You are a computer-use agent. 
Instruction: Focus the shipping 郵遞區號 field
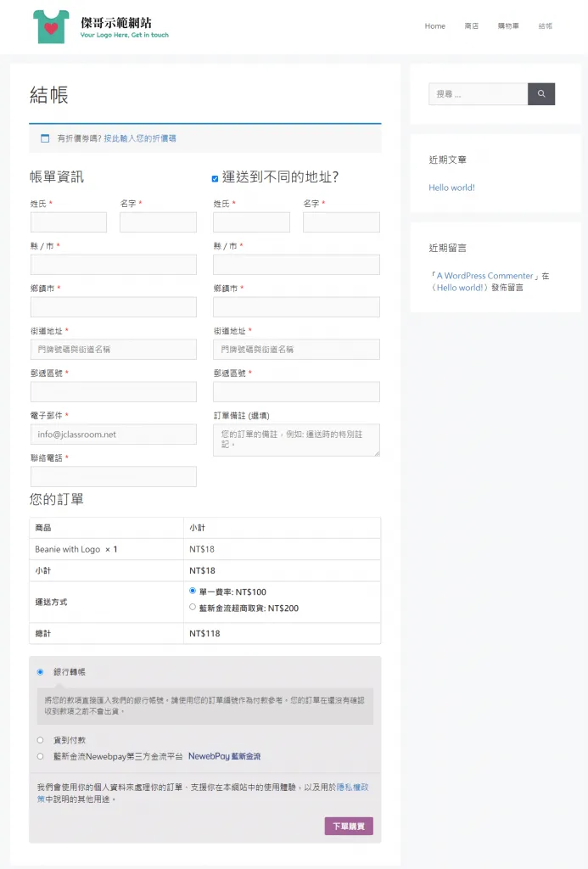click(296, 392)
